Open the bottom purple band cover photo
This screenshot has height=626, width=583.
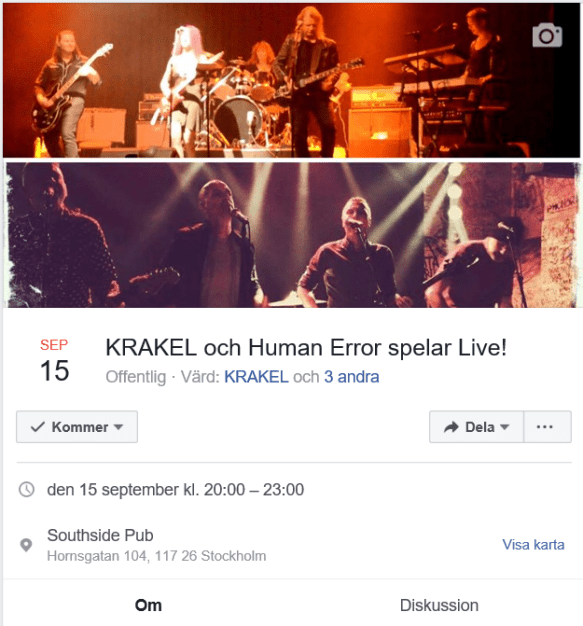(292, 235)
